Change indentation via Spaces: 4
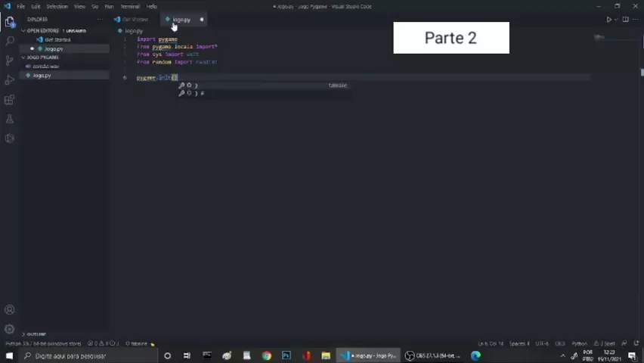 pos(519,343)
